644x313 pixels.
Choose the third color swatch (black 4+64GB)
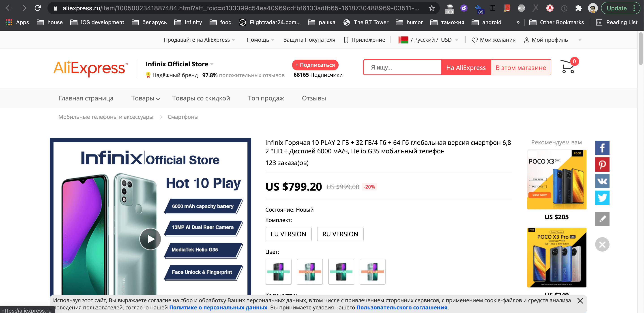point(341,272)
